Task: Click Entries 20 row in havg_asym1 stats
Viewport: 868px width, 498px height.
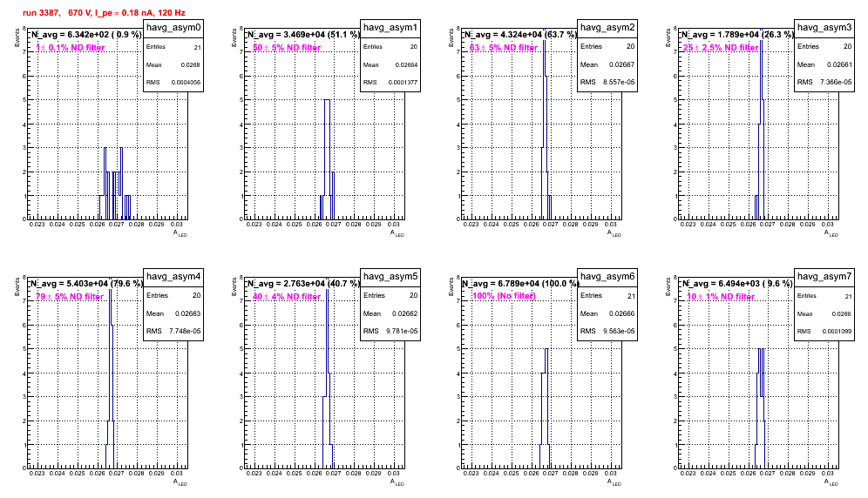Action: click(390, 47)
